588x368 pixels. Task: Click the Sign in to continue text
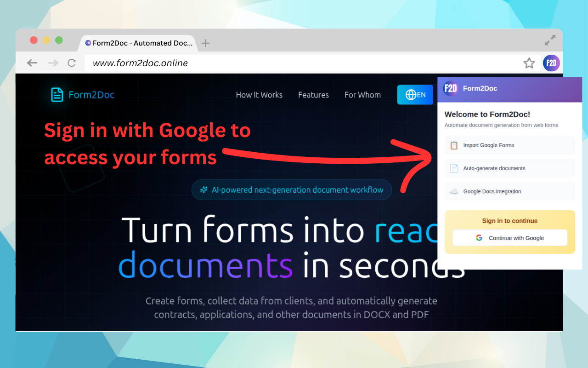coord(510,221)
